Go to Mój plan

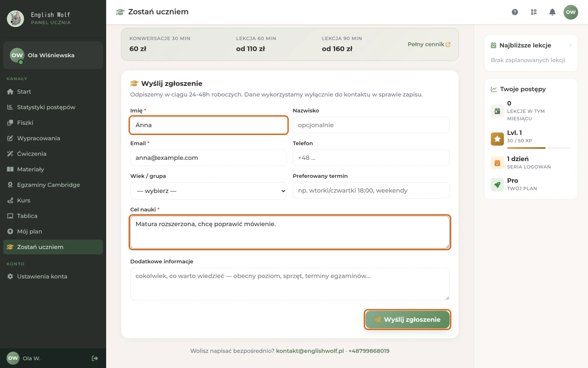(x=53, y=231)
